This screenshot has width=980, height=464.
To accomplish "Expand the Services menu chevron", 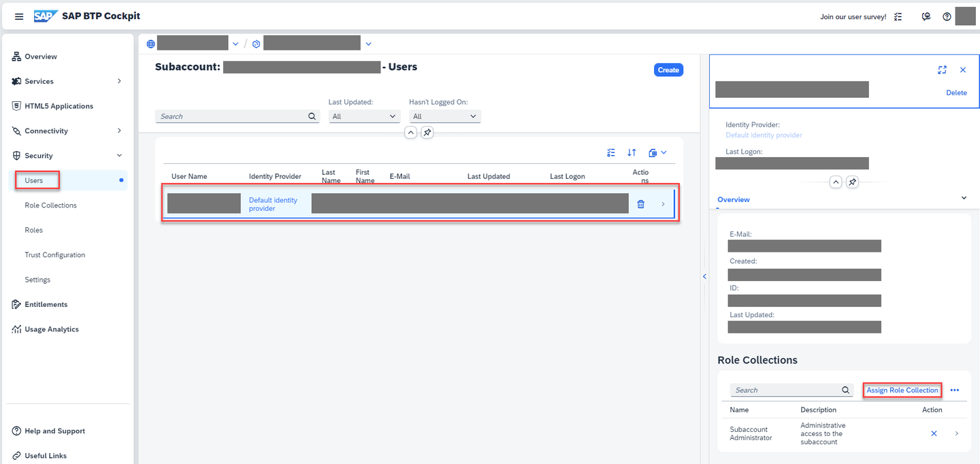I will coord(119,81).
